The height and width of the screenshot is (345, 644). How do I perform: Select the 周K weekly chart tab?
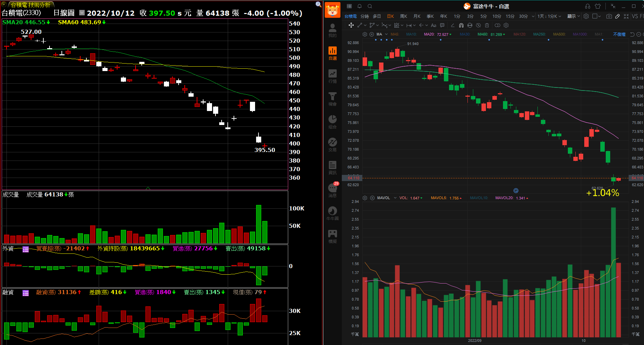click(x=404, y=16)
